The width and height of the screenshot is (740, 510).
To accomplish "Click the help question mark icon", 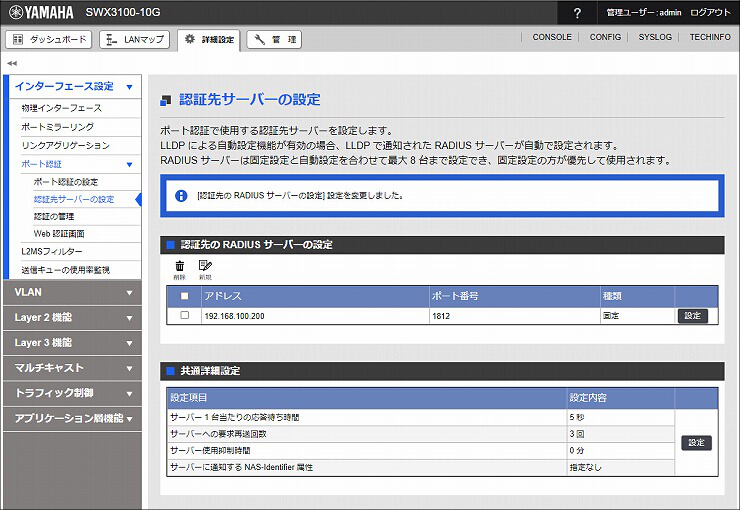I will tap(577, 13).
